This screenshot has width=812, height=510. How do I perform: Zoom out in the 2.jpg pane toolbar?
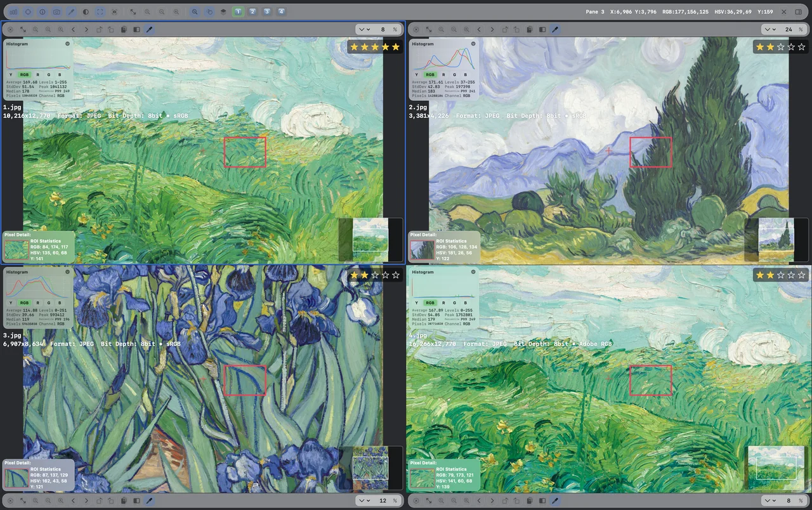tap(454, 29)
